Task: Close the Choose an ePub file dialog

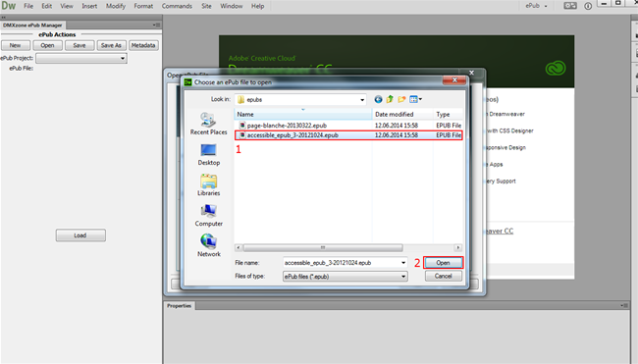Action: (454, 79)
